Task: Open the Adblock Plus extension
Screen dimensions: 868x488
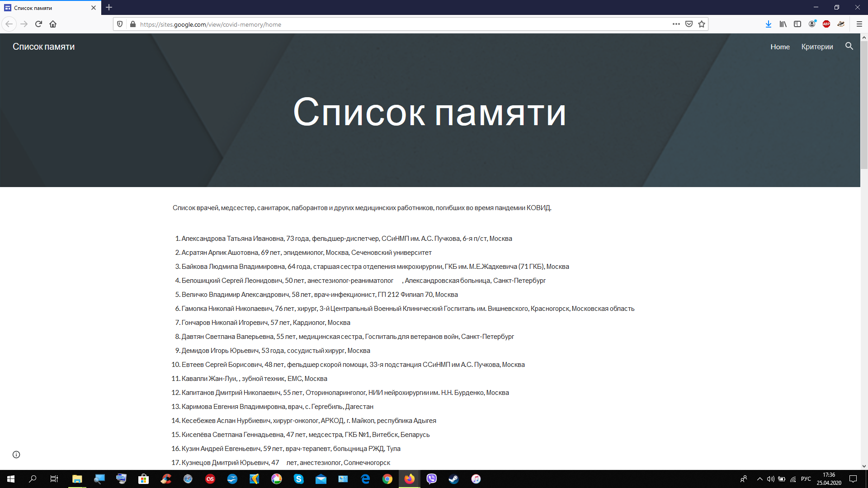Action: coord(826,24)
